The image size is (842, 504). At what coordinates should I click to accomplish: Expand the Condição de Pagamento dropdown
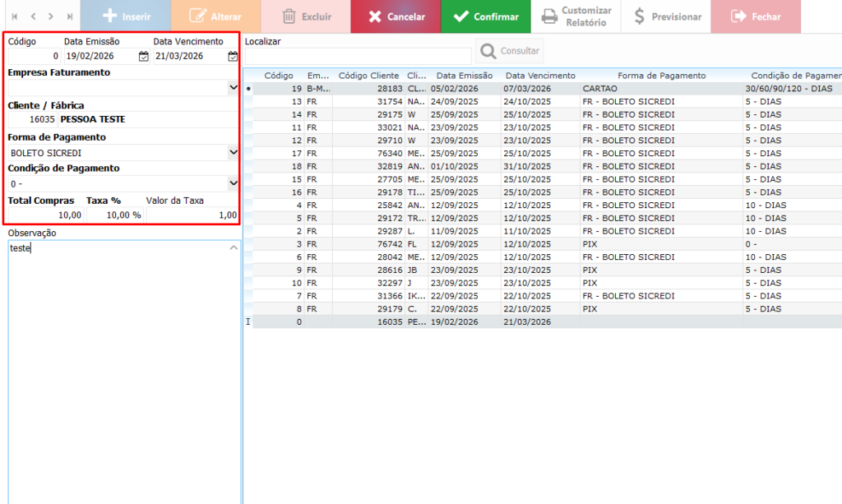[233, 183]
